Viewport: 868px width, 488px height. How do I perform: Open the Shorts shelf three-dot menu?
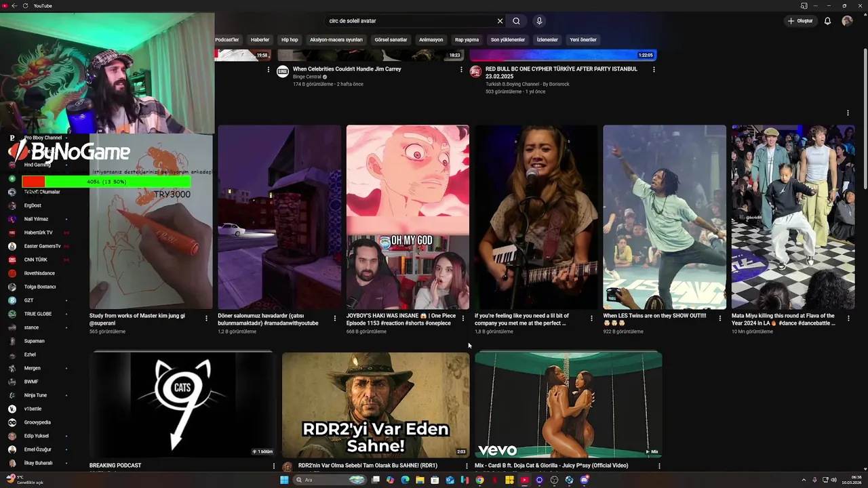pyautogui.click(x=848, y=113)
